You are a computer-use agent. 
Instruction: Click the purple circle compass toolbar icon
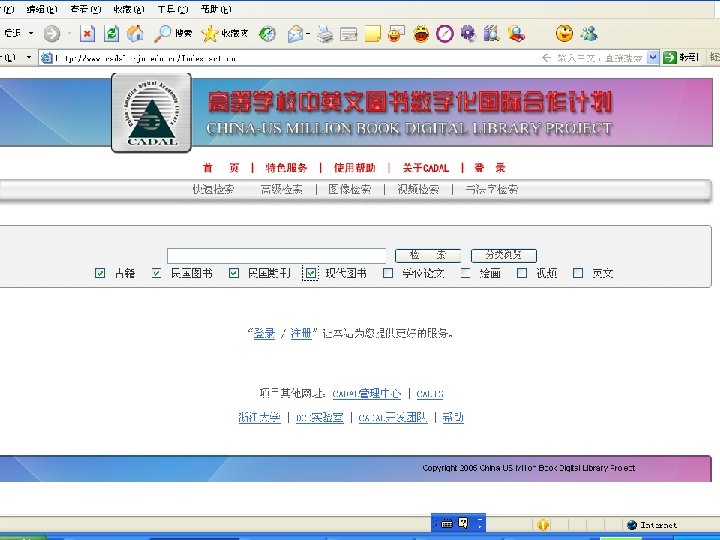click(x=444, y=34)
